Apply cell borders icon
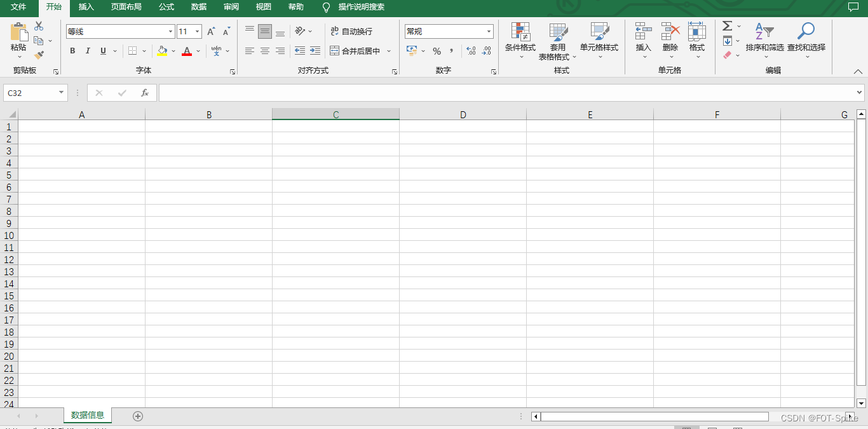This screenshot has width=868, height=429. 132,51
